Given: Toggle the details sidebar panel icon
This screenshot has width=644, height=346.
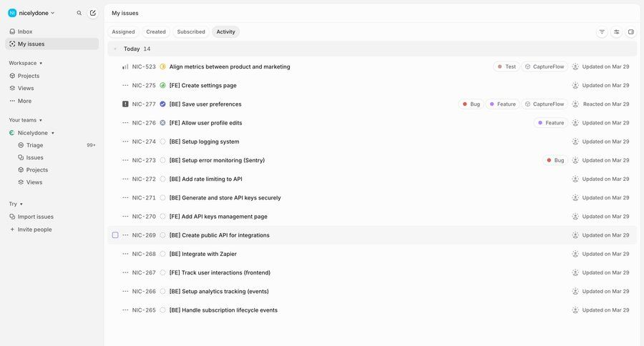Looking at the screenshot, I should coord(631,32).
